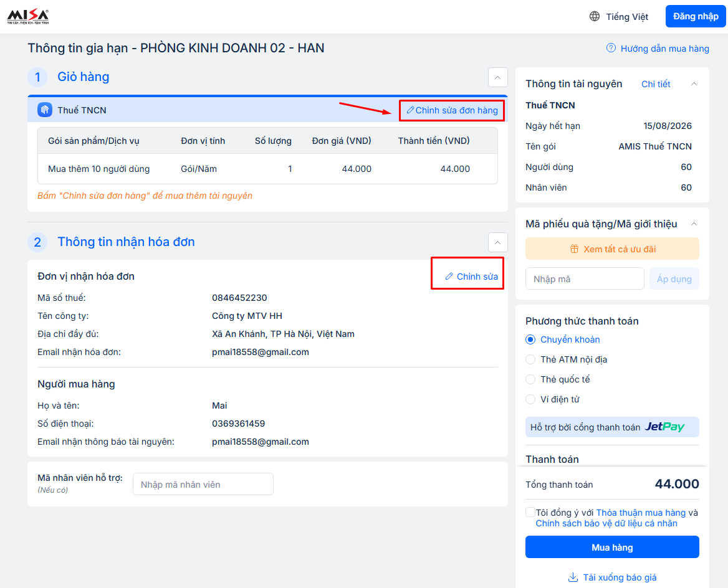Select Ví điện tử payment method
The width and height of the screenshot is (728, 588).
(530, 399)
